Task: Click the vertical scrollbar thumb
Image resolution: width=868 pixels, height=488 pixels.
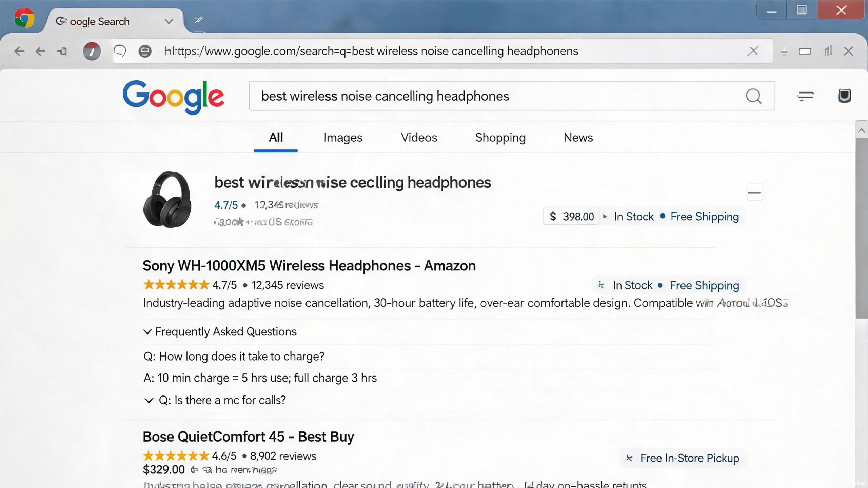Action: point(861,228)
